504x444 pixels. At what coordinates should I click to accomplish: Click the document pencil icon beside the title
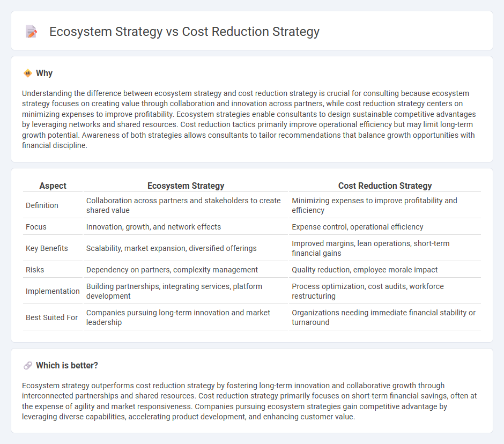[x=31, y=32]
